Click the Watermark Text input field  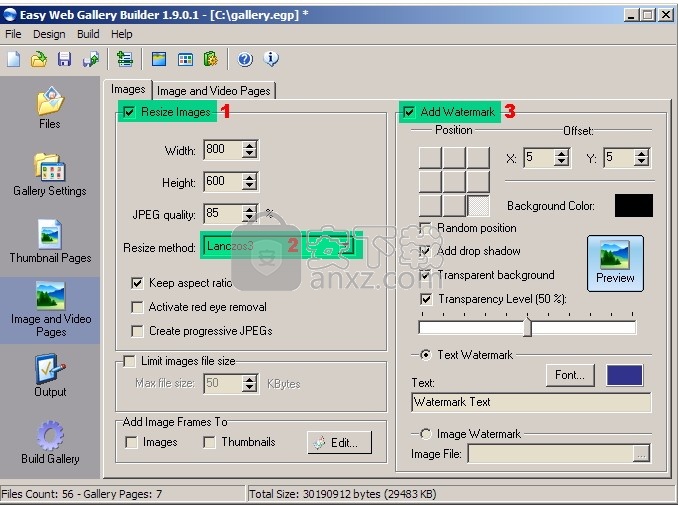[x=531, y=403]
